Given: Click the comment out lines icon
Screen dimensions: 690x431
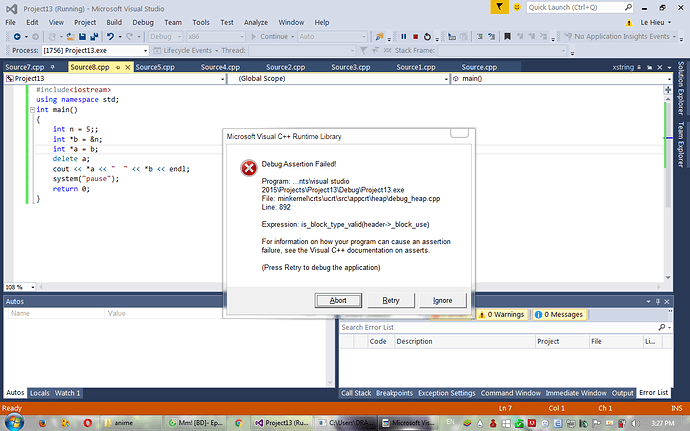Looking at the screenshot, I should click(x=480, y=37).
